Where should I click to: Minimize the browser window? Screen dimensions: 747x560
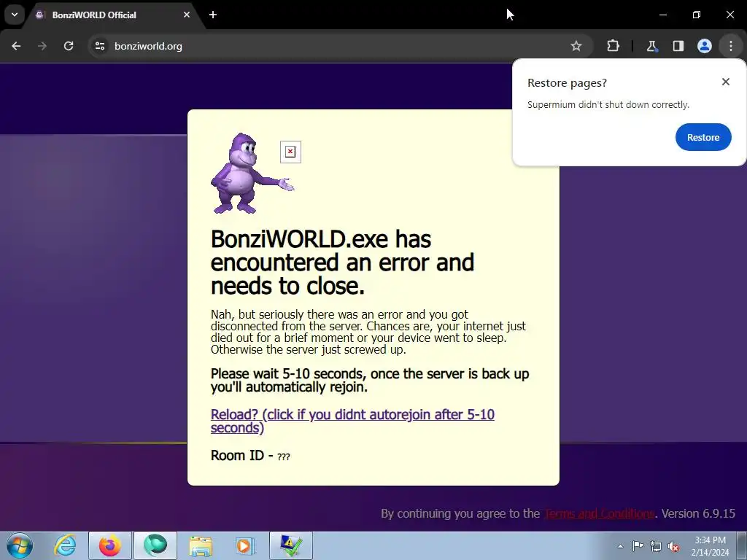click(x=662, y=15)
